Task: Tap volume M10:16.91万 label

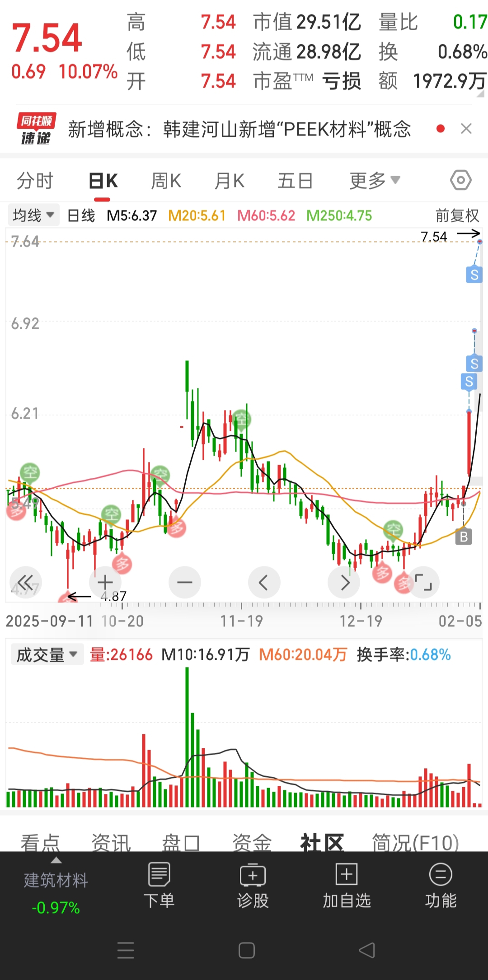Action: pos(206,654)
